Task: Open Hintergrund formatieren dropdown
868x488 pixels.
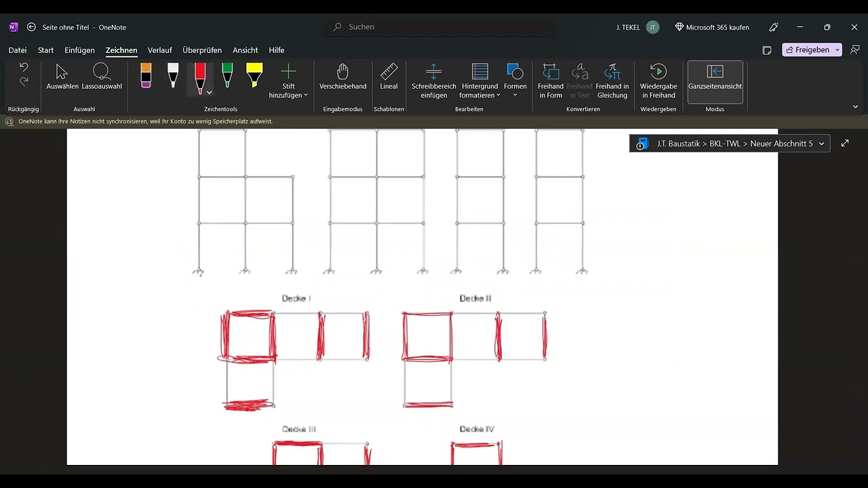Action: click(x=480, y=81)
